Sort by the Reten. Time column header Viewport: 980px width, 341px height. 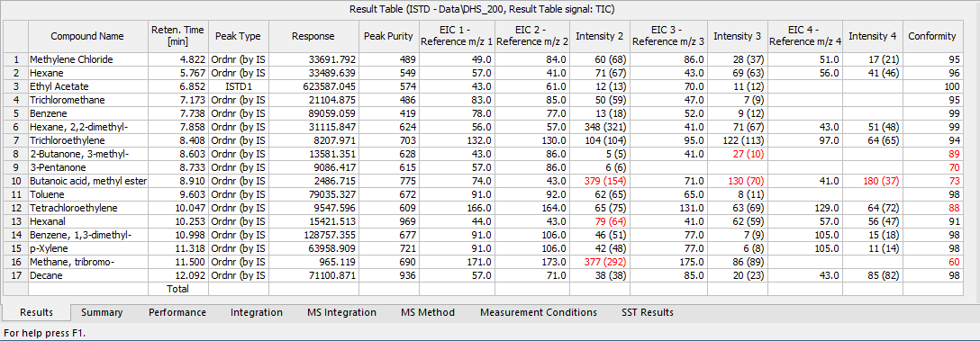[x=177, y=36]
